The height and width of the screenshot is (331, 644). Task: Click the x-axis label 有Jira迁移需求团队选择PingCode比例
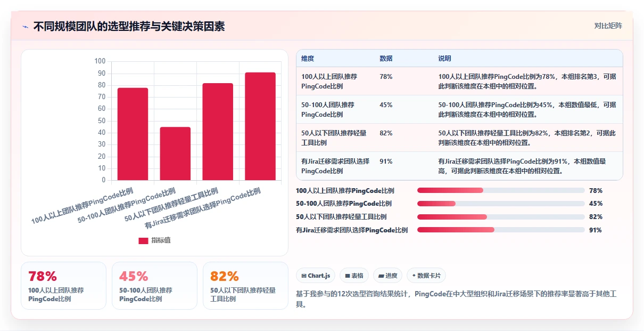click(203, 207)
